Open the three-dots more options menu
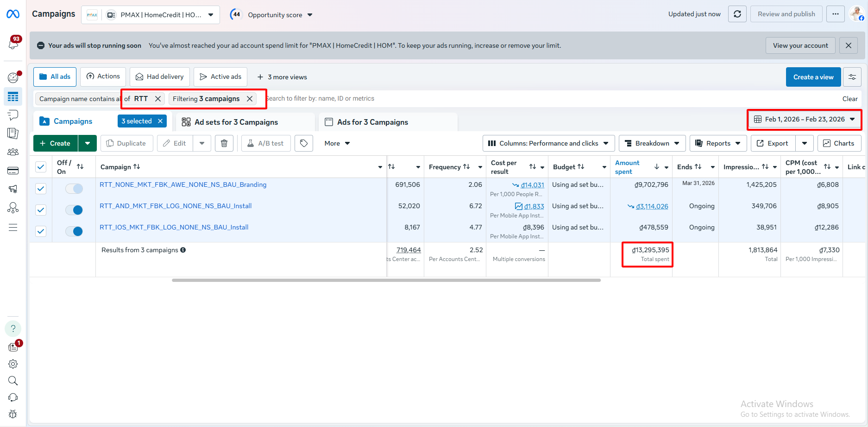The image size is (868, 427). pyautogui.click(x=835, y=14)
